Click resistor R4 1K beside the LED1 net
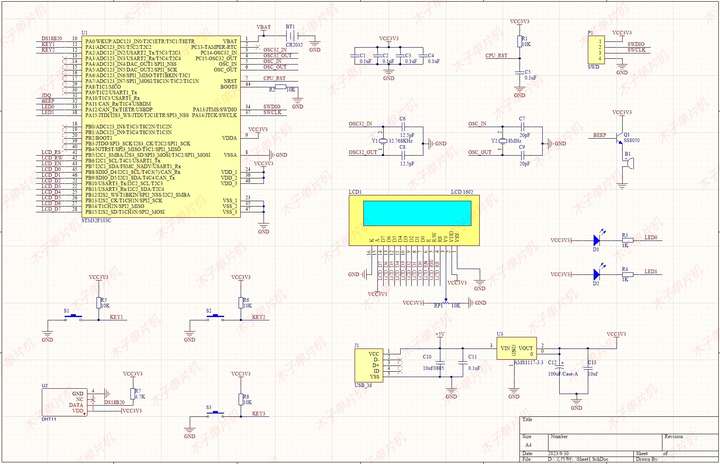 [627, 275]
